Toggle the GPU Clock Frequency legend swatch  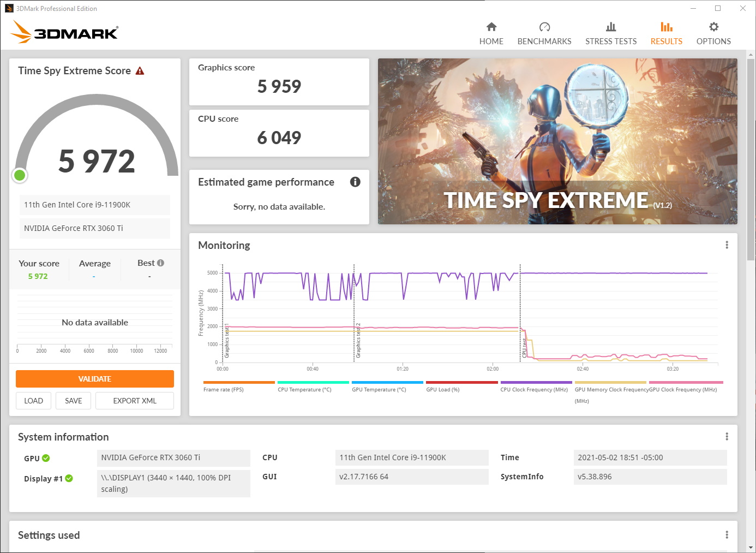[x=686, y=382]
